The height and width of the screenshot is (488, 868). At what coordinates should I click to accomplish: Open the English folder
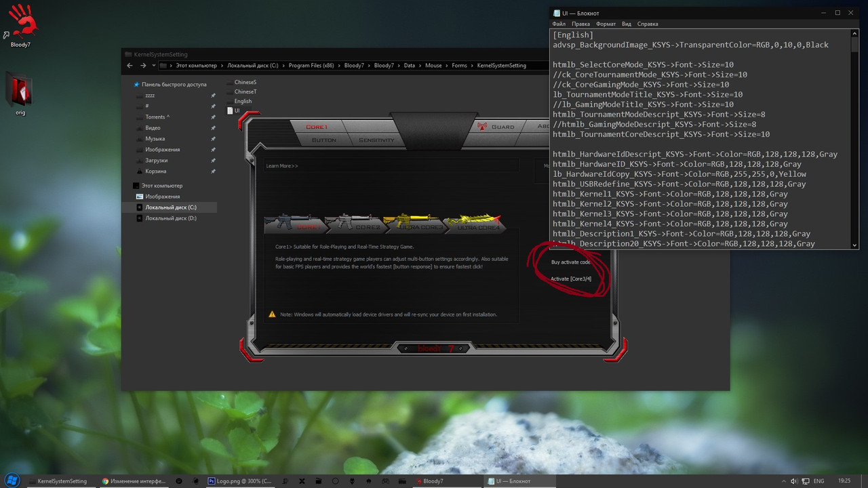pos(239,101)
